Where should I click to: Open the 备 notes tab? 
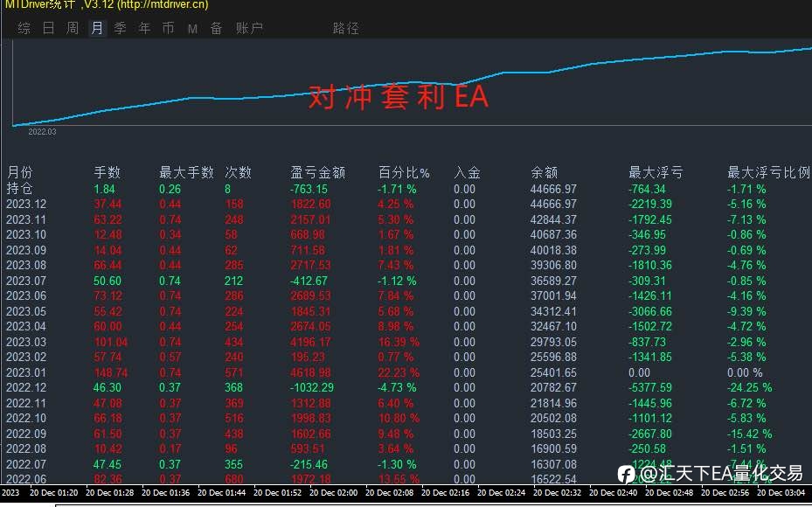[x=217, y=28]
